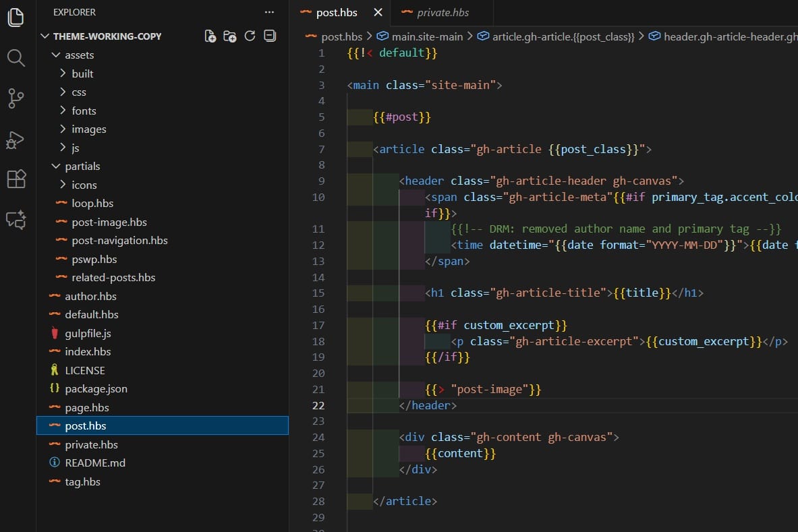Refresh the Explorer file tree

(x=250, y=36)
